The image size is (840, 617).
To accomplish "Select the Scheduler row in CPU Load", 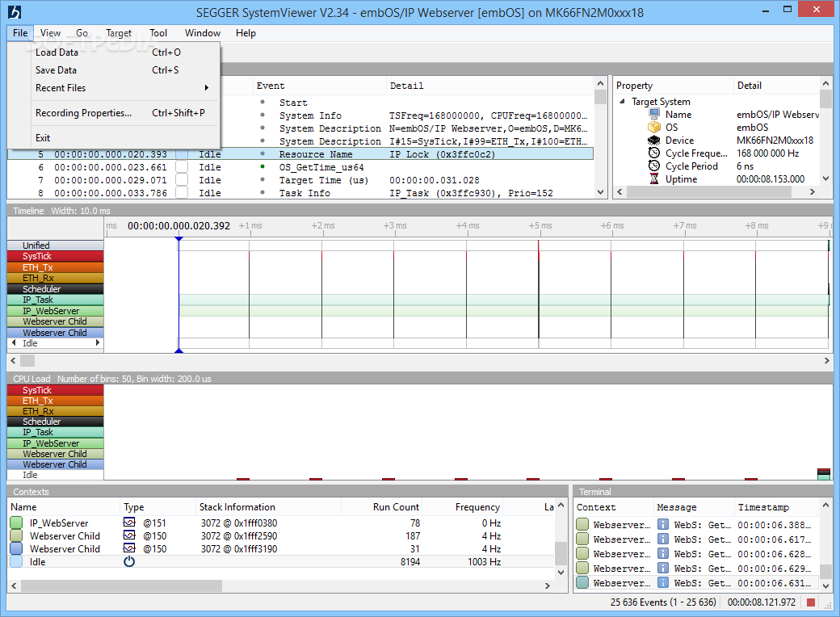I will [56, 422].
